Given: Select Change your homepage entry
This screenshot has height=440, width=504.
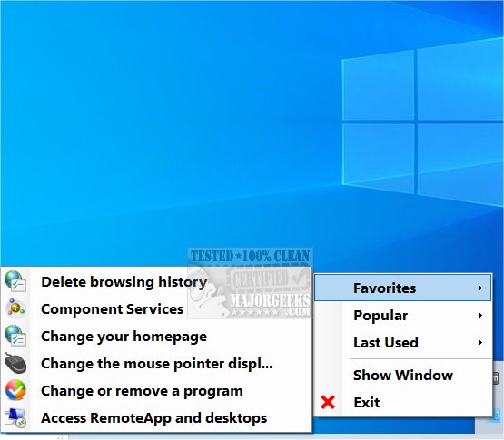Looking at the screenshot, I should 156,337.
